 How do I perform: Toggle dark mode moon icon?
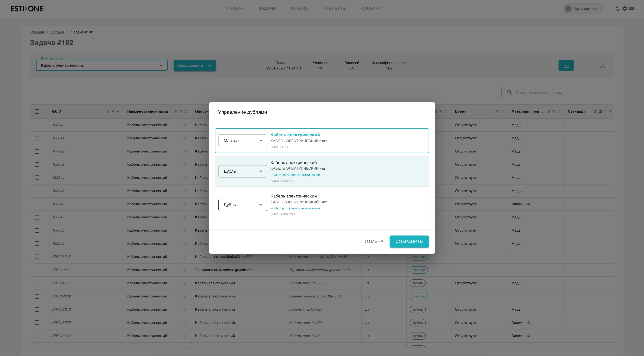(x=618, y=9)
